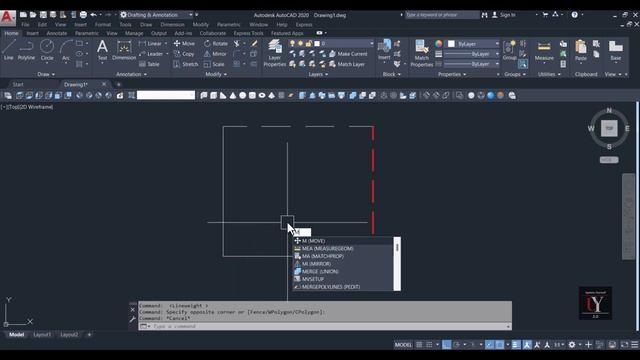640x360 pixels.
Task: Click the Base view tool
Action: (x=616, y=50)
